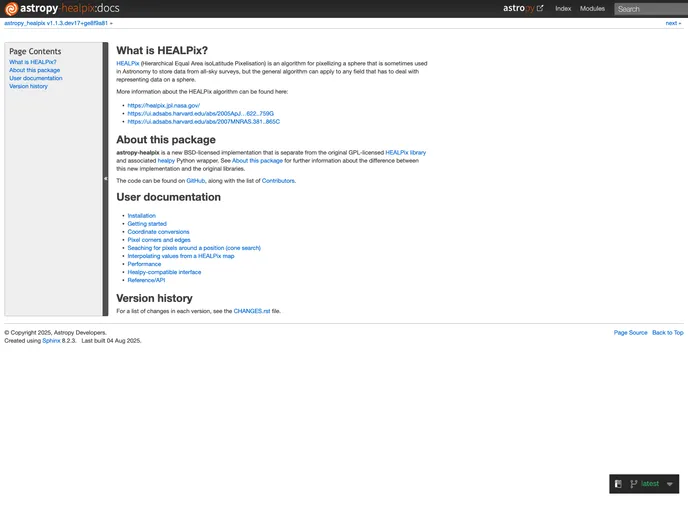688x512 pixels.
Task: Open About this package inline link
Action: (x=257, y=161)
